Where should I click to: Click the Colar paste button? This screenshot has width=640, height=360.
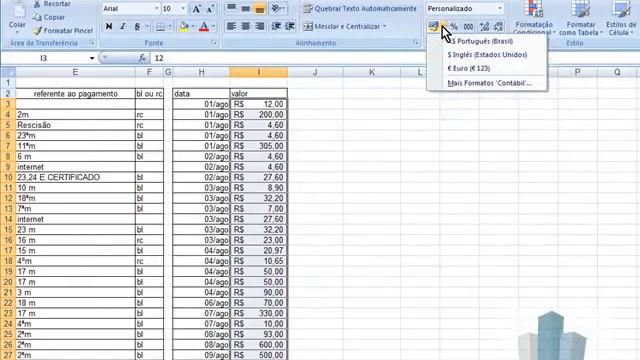17,16
